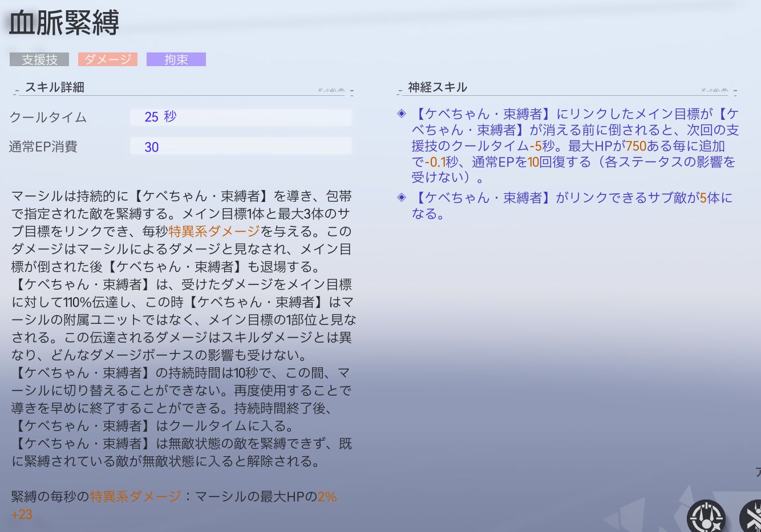This screenshot has width=761, height=532.
Task: Click the decorative glyph beside 神経スキル header
Action: pyautogui.click(x=715, y=90)
